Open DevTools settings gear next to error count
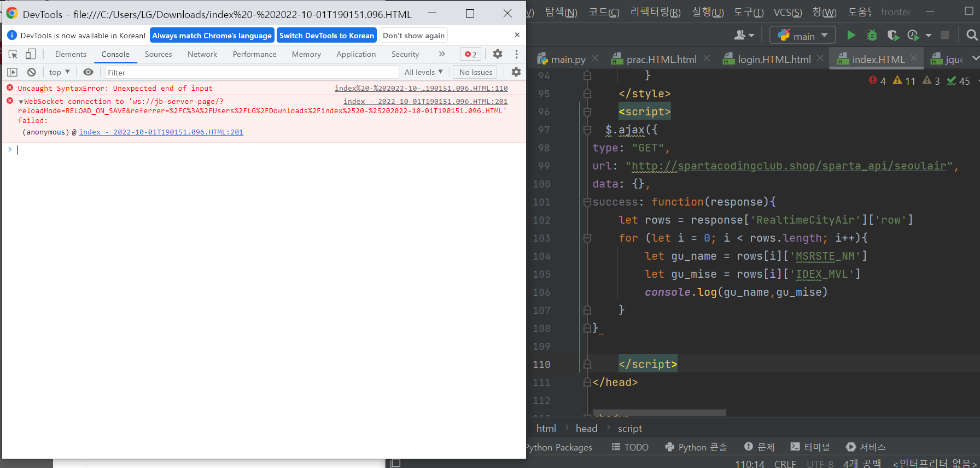The image size is (980, 468). coord(498,54)
